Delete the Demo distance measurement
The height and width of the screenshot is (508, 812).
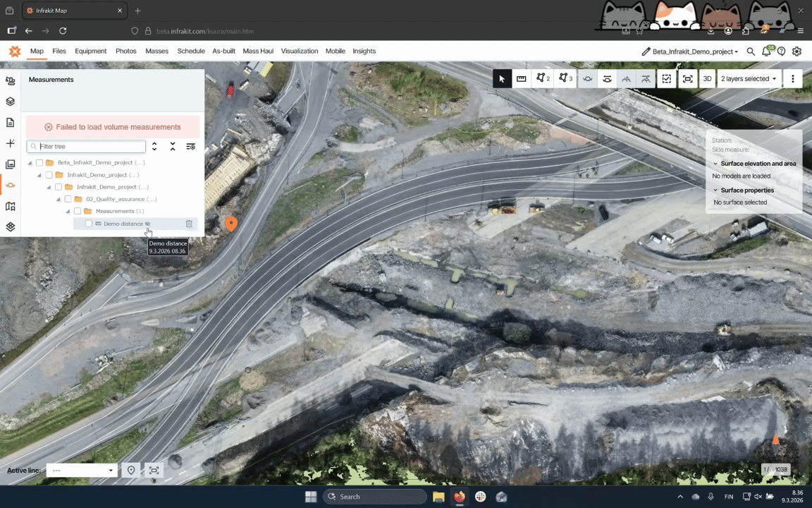(189, 224)
